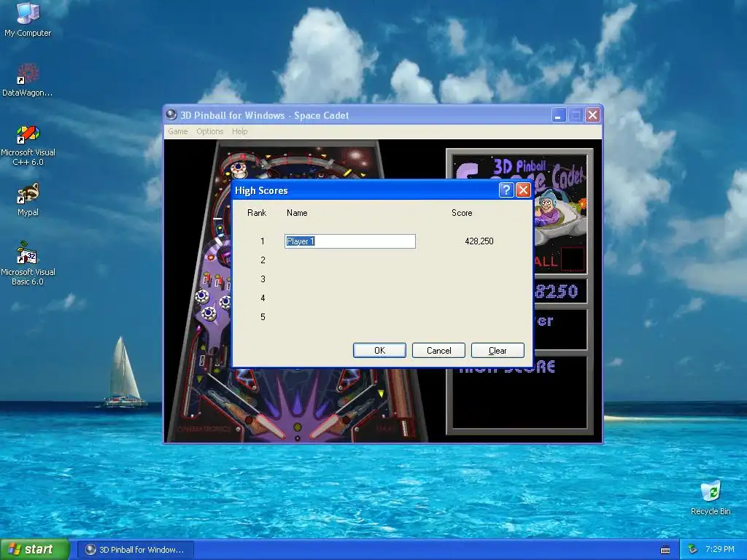The width and height of the screenshot is (747, 560).
Task: Click the 3D Pinball taskbar button
Action: [136, 550]
